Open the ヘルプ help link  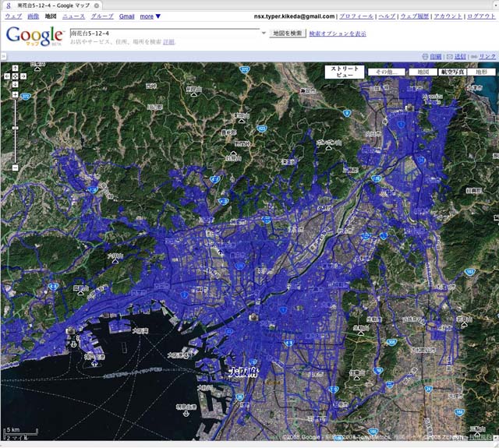(x=387, y=16)
